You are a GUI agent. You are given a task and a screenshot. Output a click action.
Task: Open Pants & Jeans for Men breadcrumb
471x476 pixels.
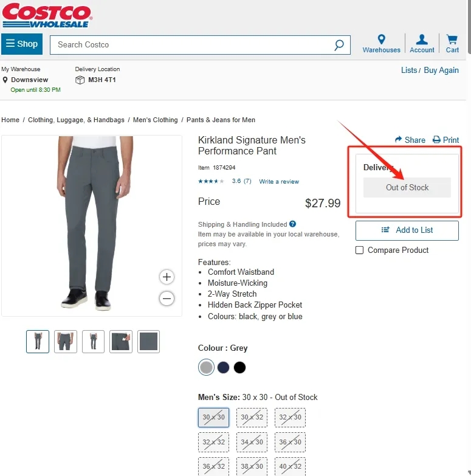221,120
